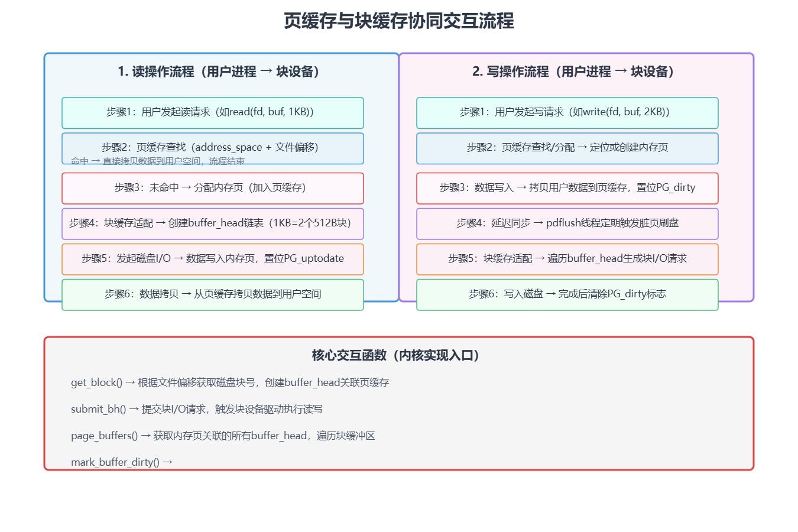Image resolution: width=798 pixels, height=532 pixels.
Task: Click the submit_bh() description line
Action: coord(197,409)
